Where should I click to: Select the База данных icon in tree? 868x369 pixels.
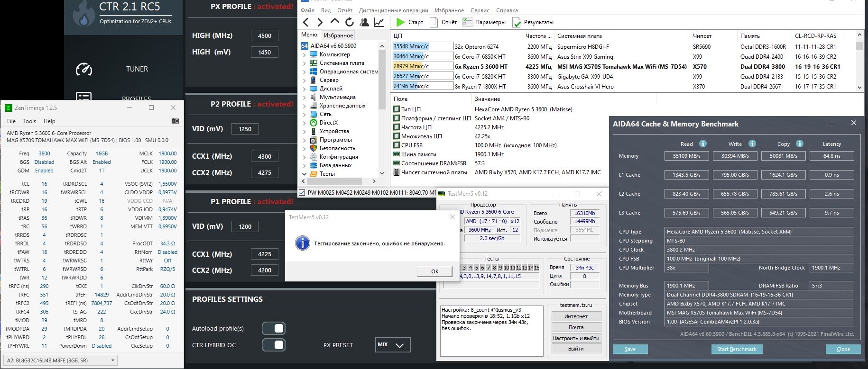[314, 165]
